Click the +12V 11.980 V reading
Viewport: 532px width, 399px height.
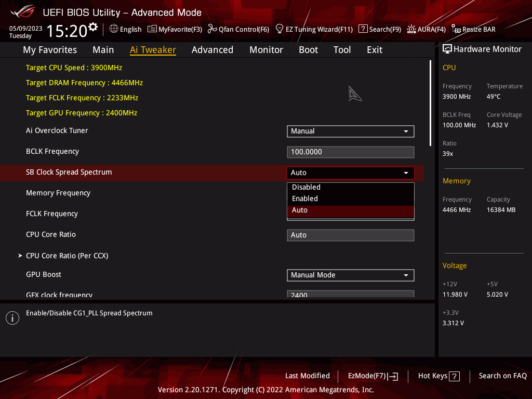tap(455, 295)
